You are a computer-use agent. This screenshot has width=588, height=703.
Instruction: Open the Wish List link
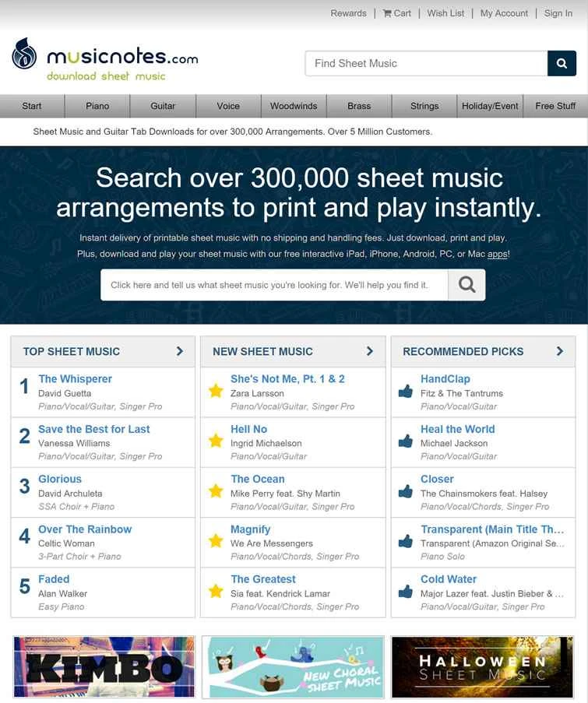tap(445, 13)
